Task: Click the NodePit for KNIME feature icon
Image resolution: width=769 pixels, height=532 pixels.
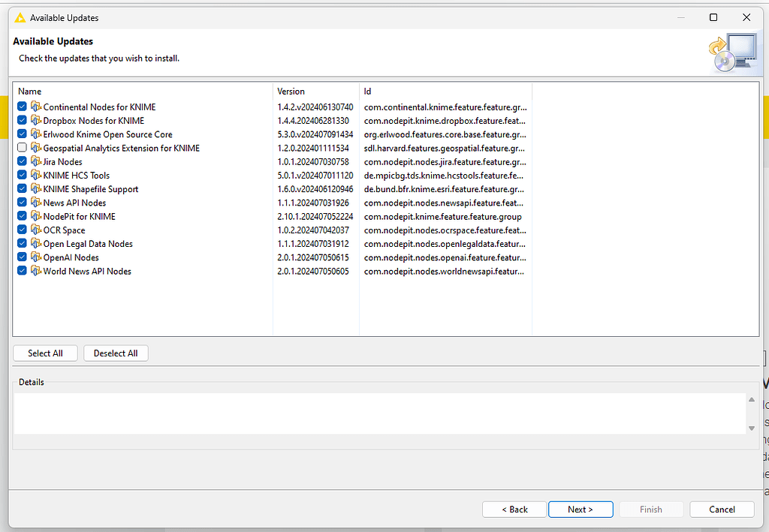Action: (x=36, y=216)
